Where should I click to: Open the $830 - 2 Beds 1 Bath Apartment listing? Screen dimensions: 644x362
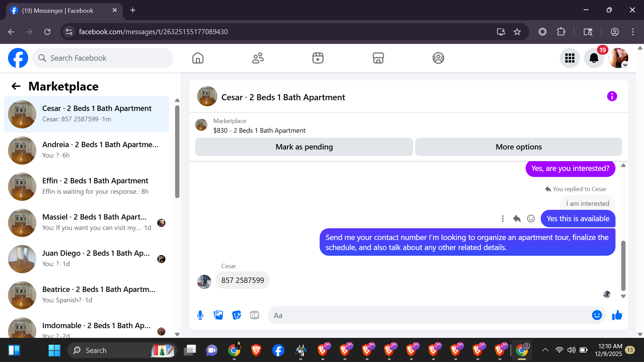point(259,130)
